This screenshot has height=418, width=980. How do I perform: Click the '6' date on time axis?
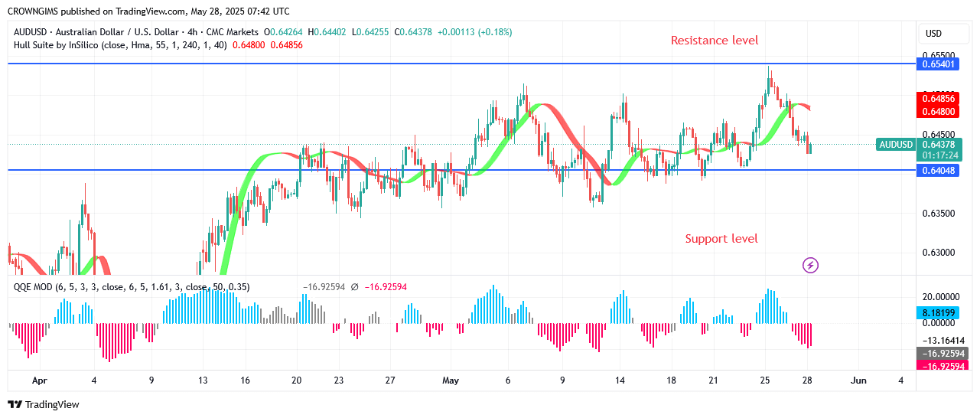tap(508, 380)
